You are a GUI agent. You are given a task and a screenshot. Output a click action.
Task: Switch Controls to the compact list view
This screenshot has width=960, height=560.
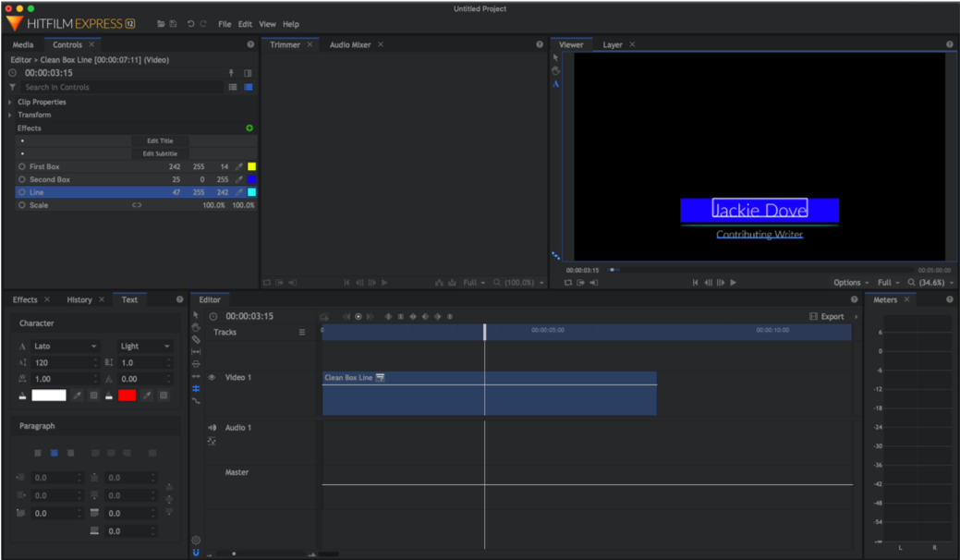(233, 87)
